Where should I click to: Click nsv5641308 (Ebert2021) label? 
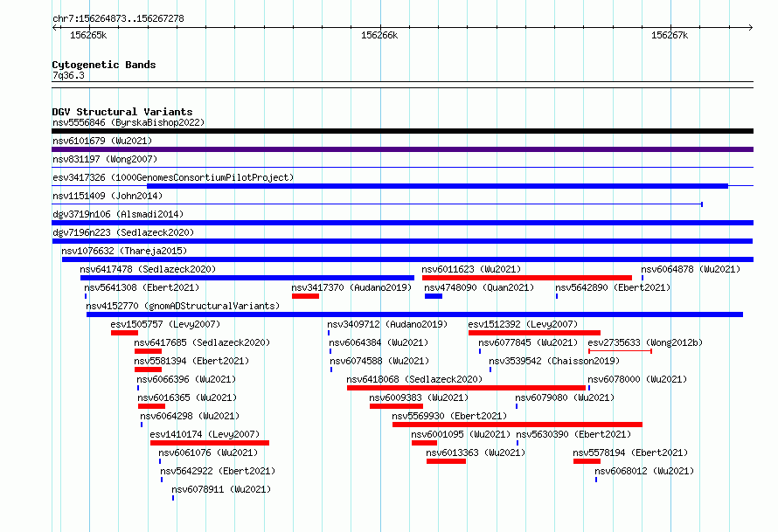142,287
